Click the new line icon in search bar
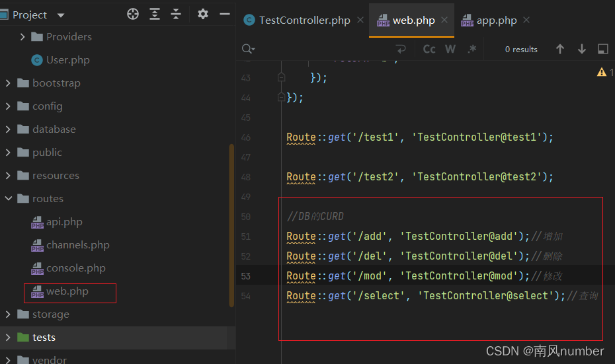Image resolution: width=615 pixels, height=364 pixels. 401,49
